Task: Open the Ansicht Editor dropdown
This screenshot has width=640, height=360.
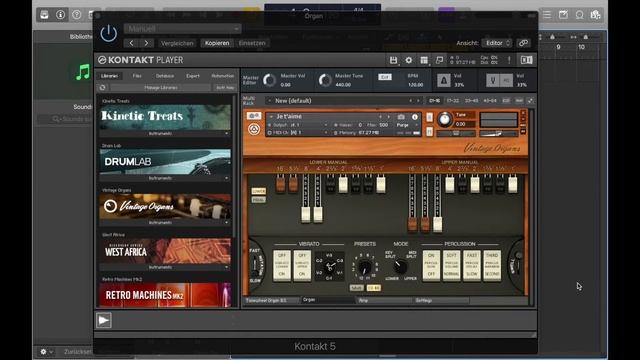Action: click(497, 43)
